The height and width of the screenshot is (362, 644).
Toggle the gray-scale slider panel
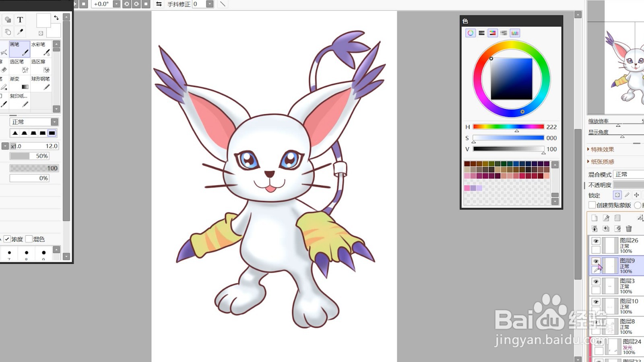click(504, 33)
